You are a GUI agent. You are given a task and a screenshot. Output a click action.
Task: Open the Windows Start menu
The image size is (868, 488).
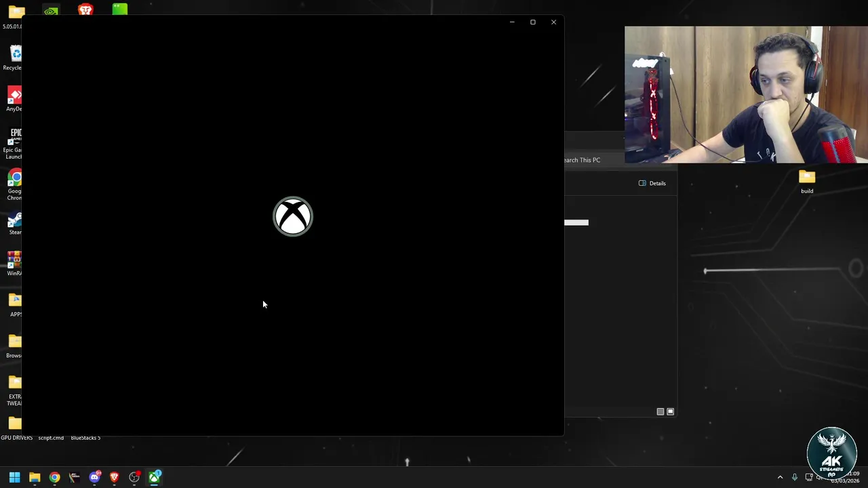click(x=14, y=478)
